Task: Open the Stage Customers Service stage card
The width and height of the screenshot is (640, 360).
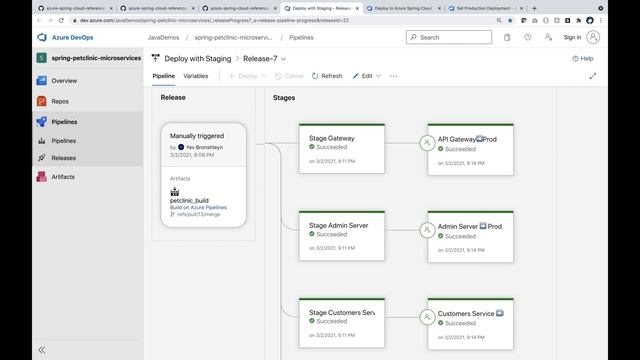Action: coord(342,323)
